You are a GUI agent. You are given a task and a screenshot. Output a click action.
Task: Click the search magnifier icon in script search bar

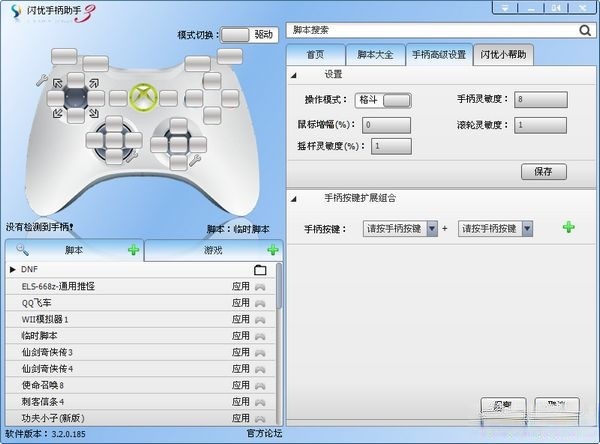pyautogui.click(x=585, y=30)
